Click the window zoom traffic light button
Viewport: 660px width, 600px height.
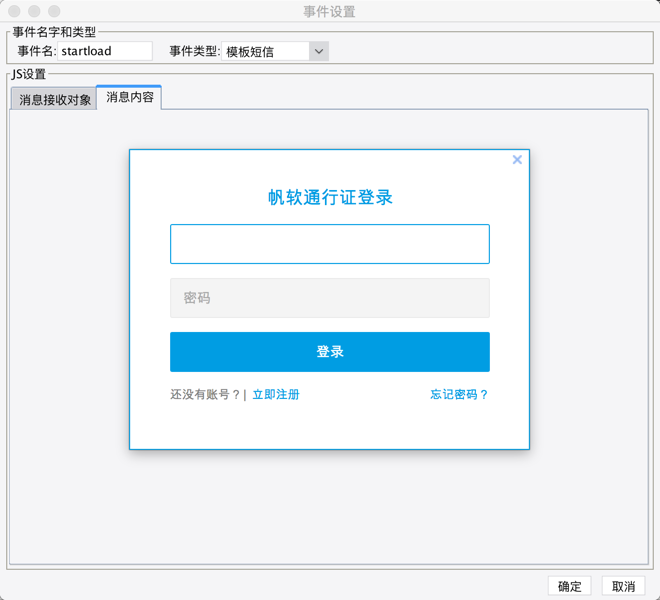coord(54,11)
